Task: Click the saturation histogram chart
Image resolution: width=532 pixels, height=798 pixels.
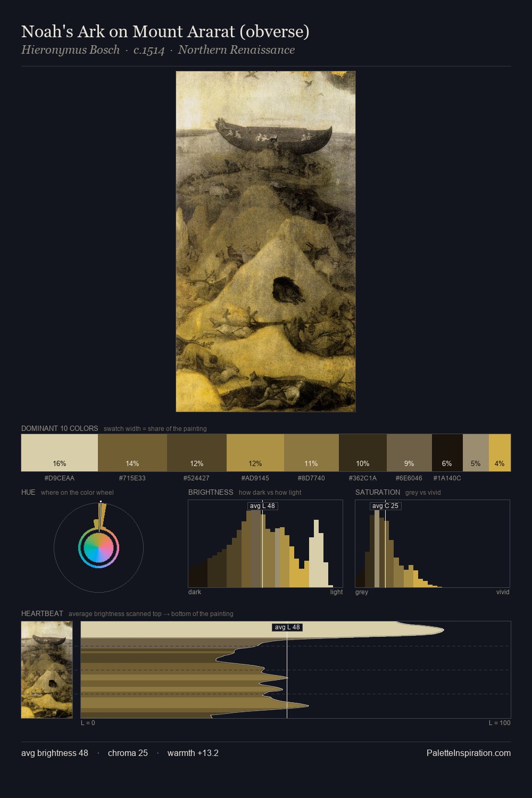Action: 433,544
